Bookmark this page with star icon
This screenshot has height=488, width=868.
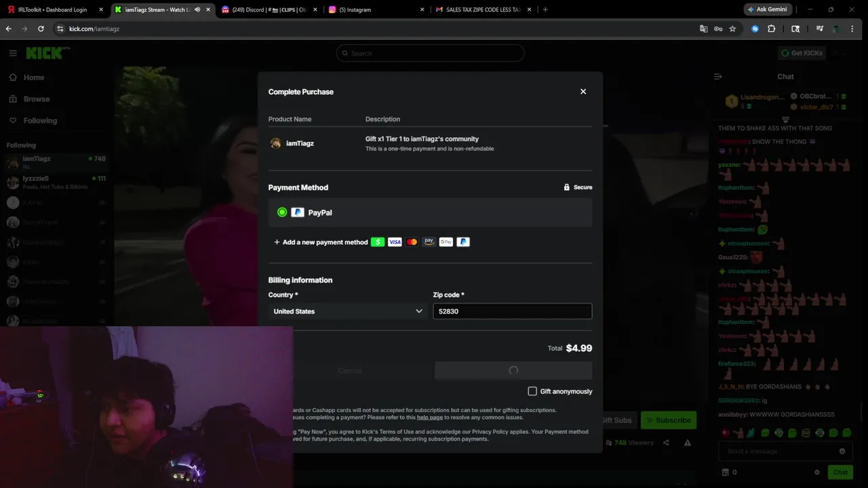coord(732,29)
